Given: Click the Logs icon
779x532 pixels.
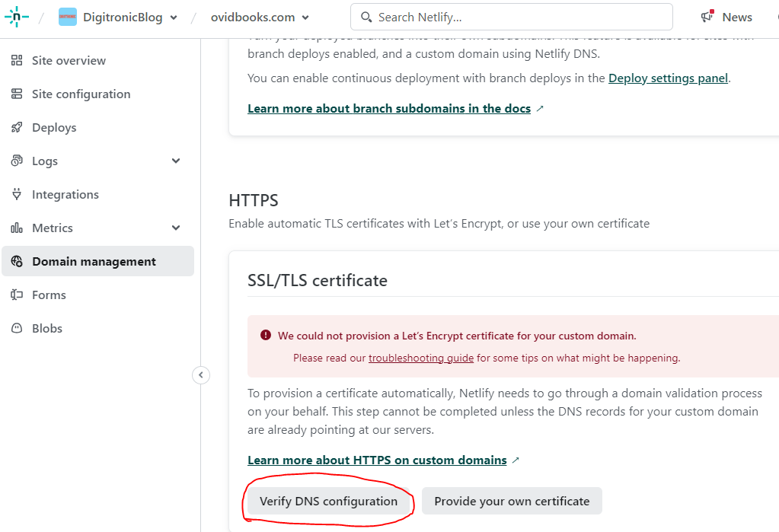Looking at the screenshot, I should click(x=17, y=161).
